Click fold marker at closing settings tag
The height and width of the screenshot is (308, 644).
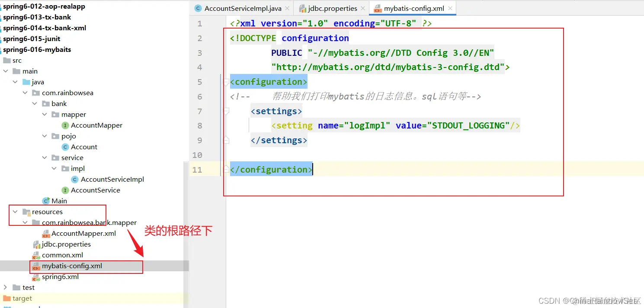[225, 140]
